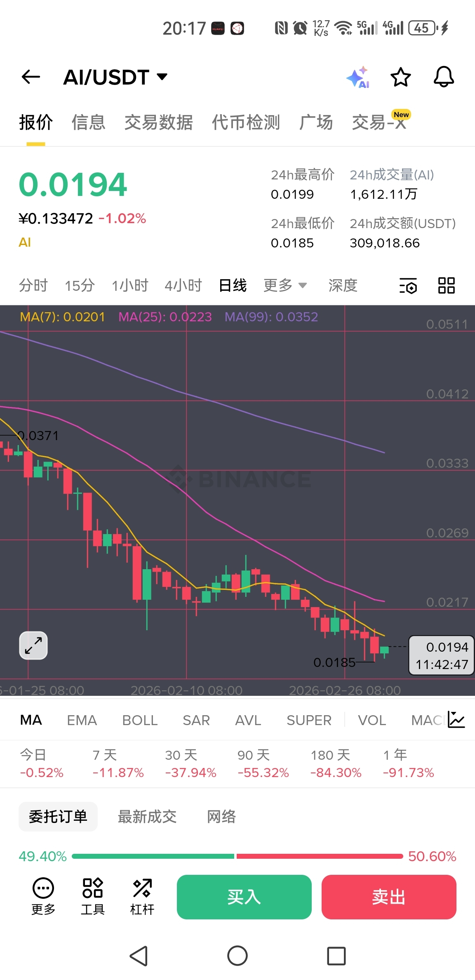This screenshot has height=980, width=475.
Task: Open indicator chart icon beside MACD
Action: 456,720
